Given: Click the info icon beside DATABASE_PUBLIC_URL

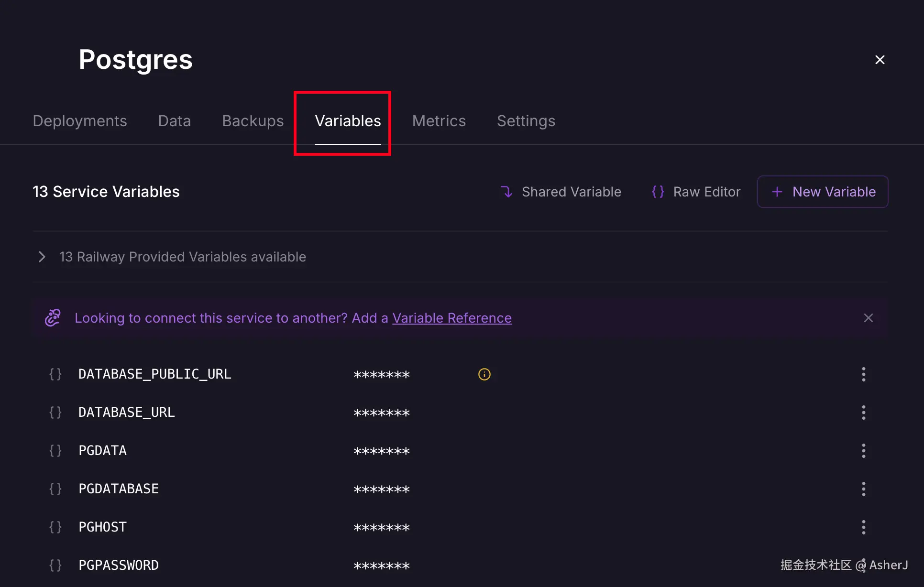Looking at the screenshot, I should pos(484,374).
